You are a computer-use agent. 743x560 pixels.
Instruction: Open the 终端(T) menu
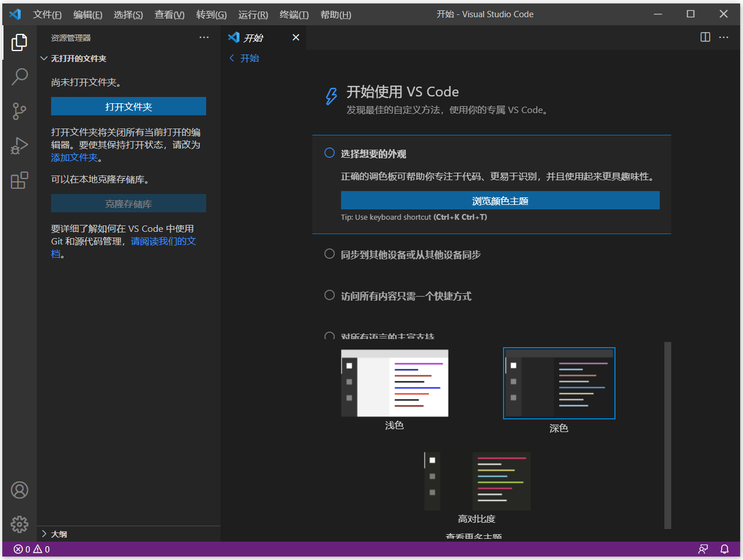tap(294, 14)
